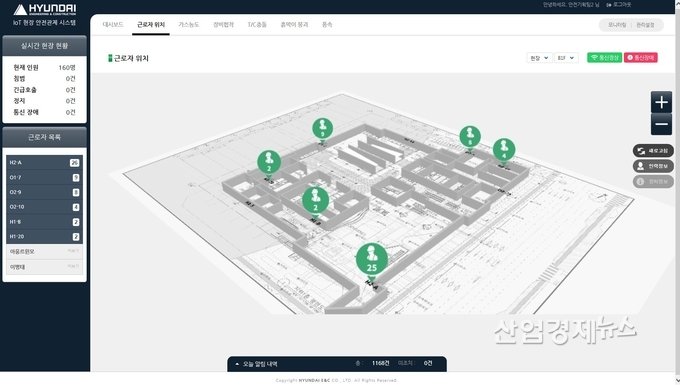Viewport: 680px width, 385px height.
Task: Click the monitoring button in top pill
Action: point(617,25)
